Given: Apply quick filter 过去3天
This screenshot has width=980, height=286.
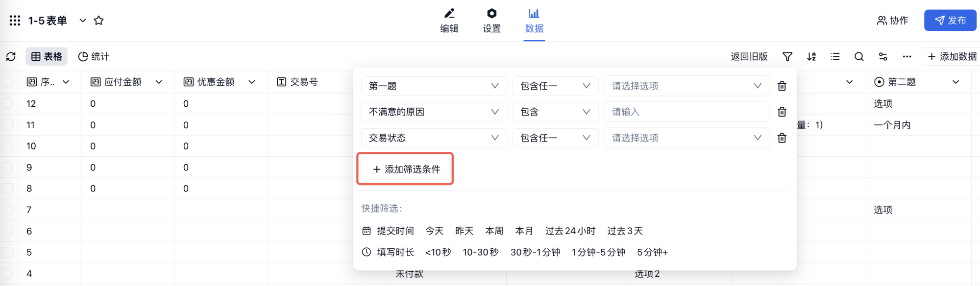Looking at the screenshot, I should coord(625,231).
